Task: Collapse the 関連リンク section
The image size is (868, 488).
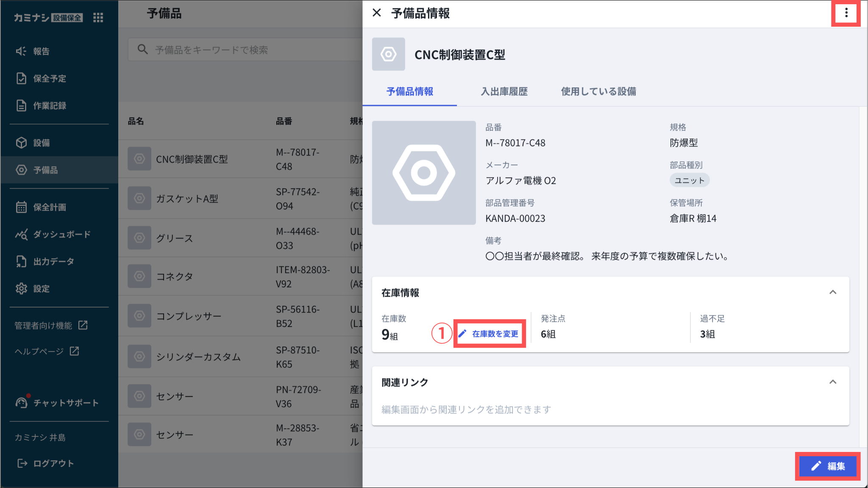Action: [x=832, y=382]
